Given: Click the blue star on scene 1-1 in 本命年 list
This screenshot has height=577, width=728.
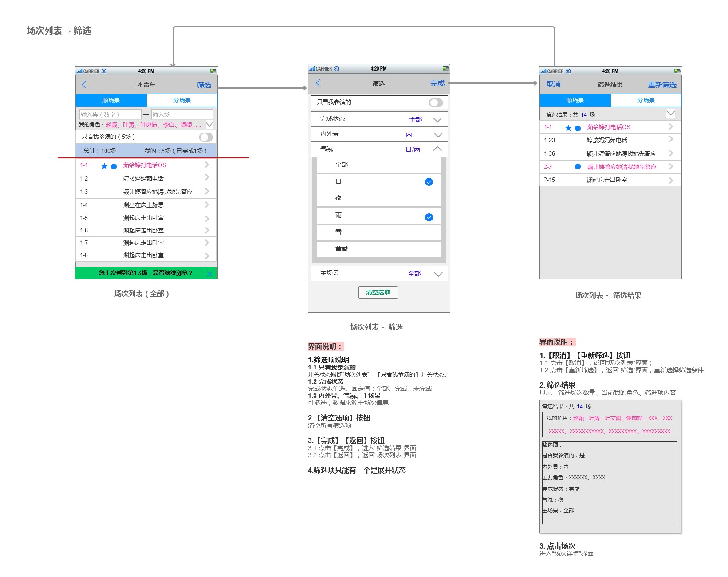Looking at the screenshot, I should coord(104,166).
